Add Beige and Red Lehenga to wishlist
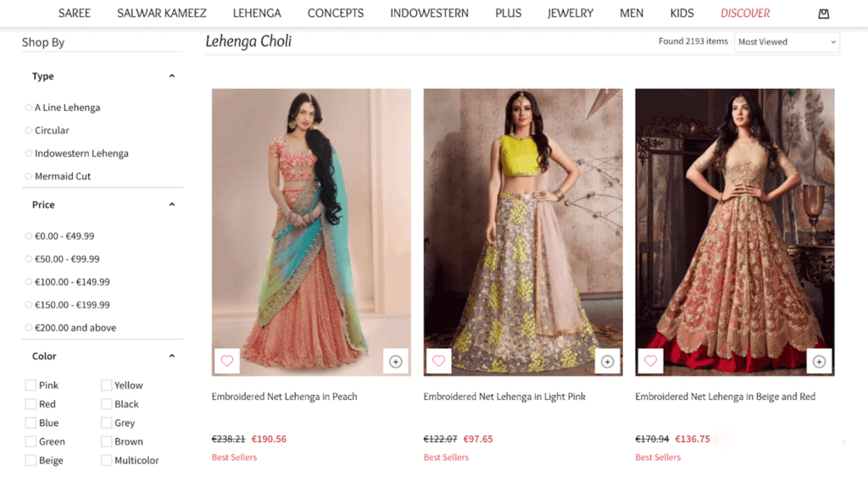Screen dimensions: 868x482 650,362
